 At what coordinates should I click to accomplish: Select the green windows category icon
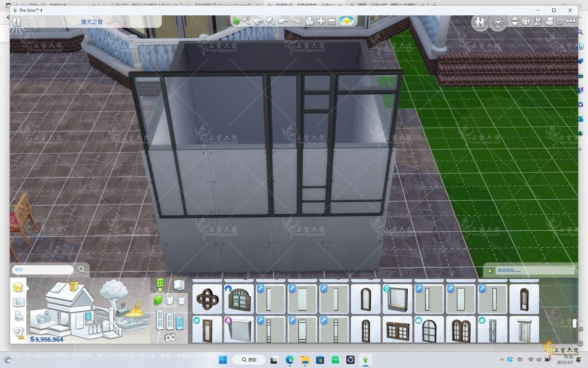point(160,285)
